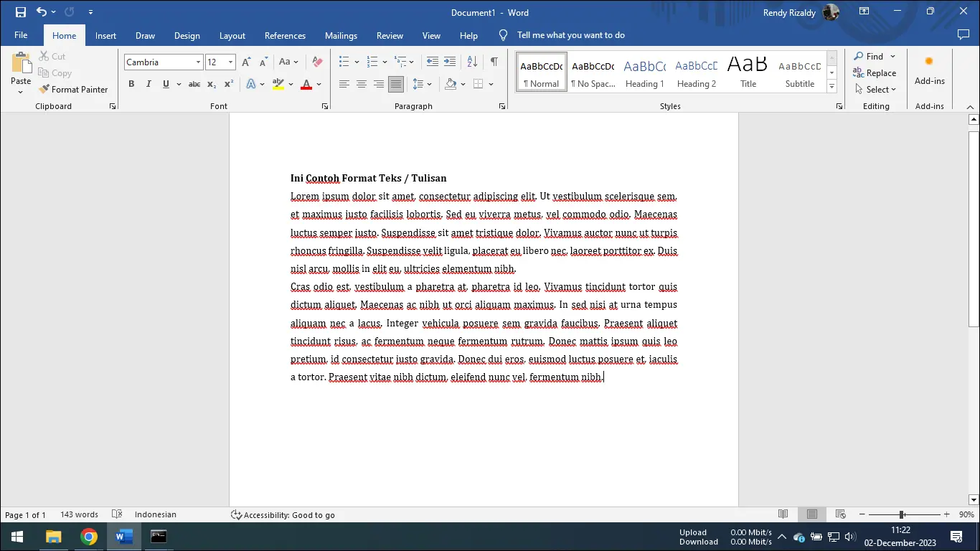Viewport: 980px width, 551px height.
Task: Click the zoom slider handle
Action: click(x=901, y=514)
